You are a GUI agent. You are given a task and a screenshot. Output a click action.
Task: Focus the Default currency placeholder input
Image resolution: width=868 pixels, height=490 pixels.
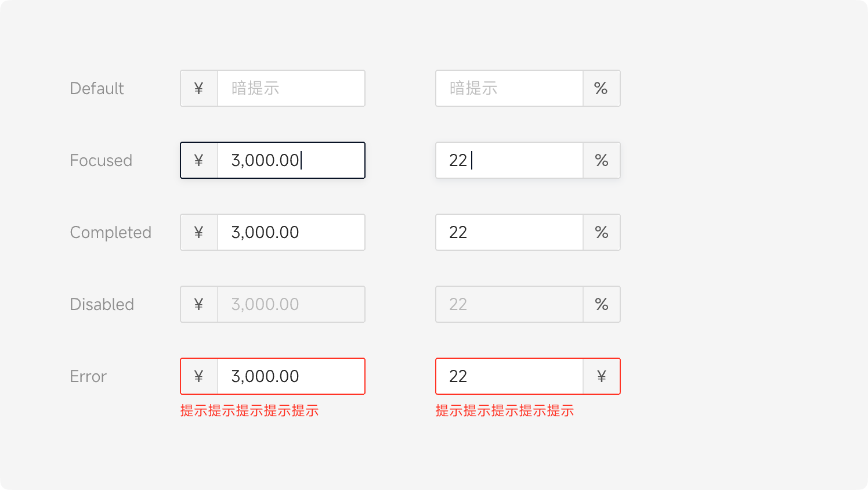(x=291, y=88)
